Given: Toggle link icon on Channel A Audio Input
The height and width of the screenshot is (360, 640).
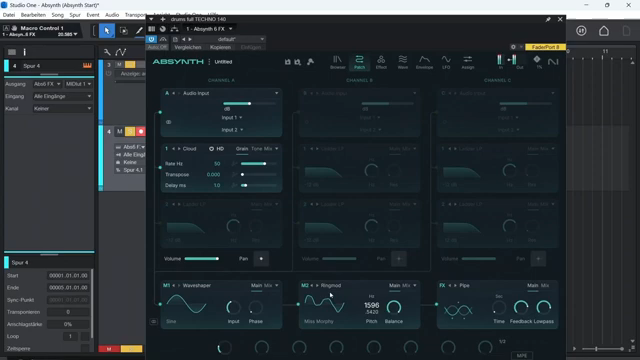Looking at the screenshot, I should pos(169,122).
